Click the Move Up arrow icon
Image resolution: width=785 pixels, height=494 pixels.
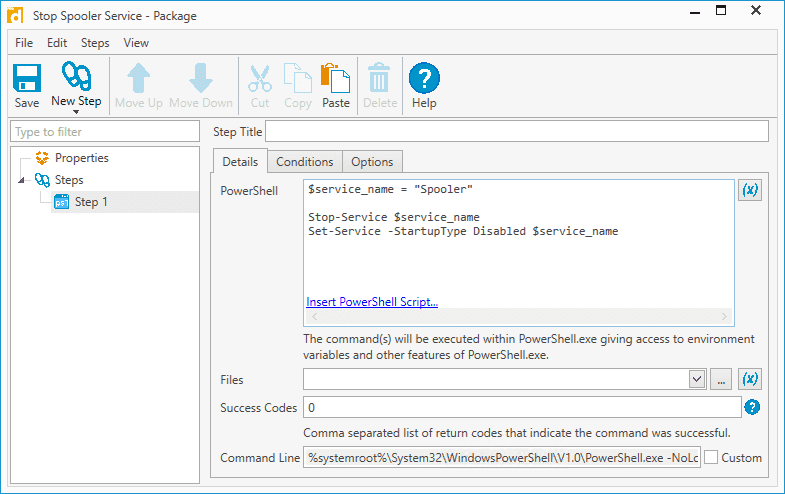point(139,78)
